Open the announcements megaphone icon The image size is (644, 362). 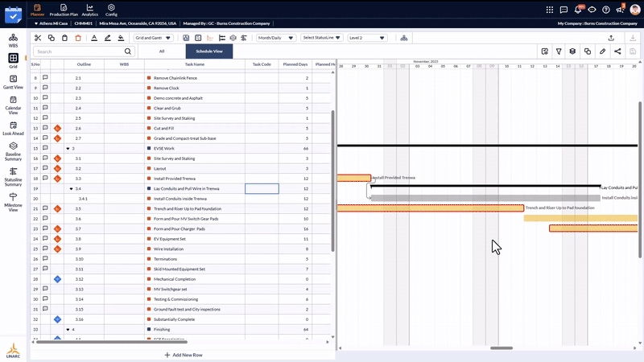[x=620, y=10]
